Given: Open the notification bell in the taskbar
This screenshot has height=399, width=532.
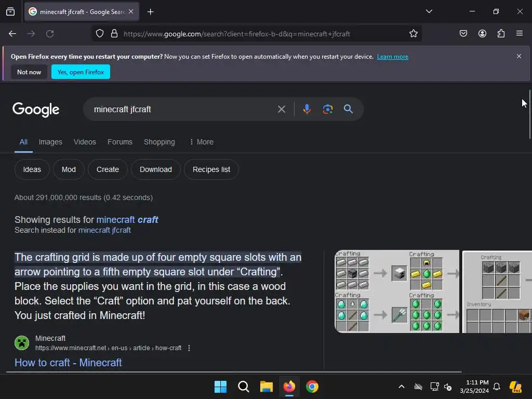Looking at the screenshot, I should point(497,387).
